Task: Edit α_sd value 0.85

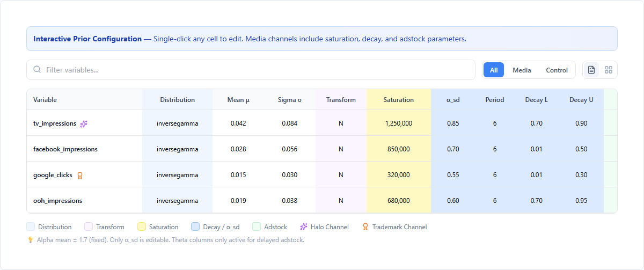Action: tap(453, 123)
